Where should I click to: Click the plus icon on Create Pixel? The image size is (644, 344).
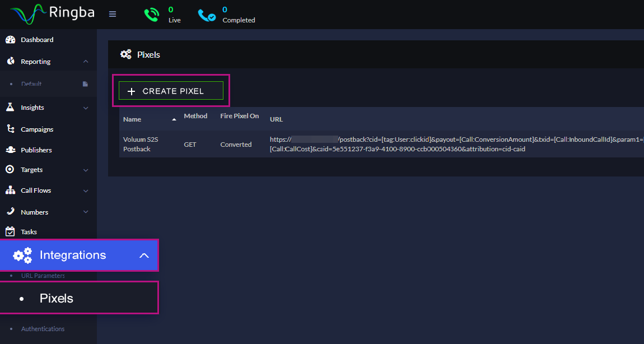click(132, 91)
